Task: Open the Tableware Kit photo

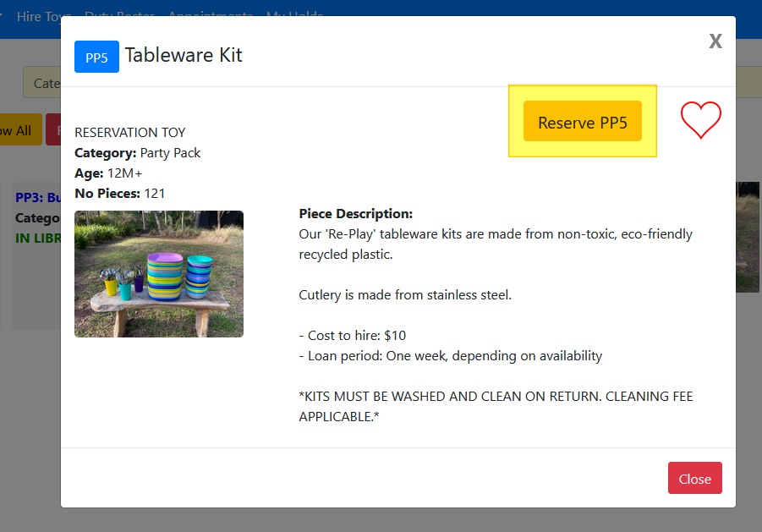Action: click(x=159, y=274)
